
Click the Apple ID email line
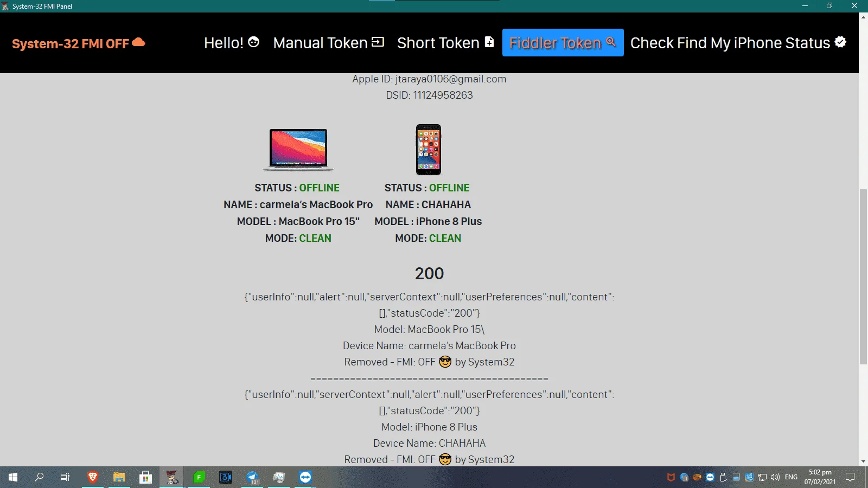coord(429,79)
